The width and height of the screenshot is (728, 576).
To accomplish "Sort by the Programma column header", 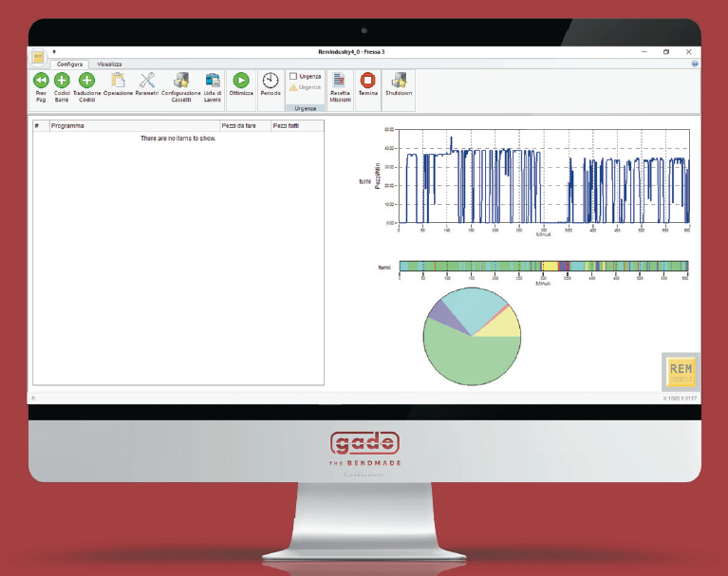I will pyautogui.click(x=133, y=125).
